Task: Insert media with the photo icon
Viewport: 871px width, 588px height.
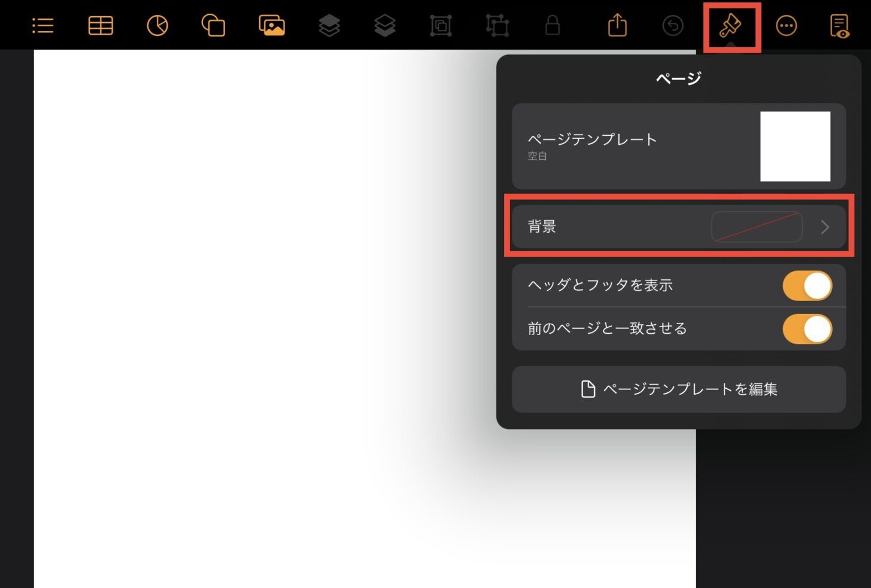Action: click(x=272, y=26)
